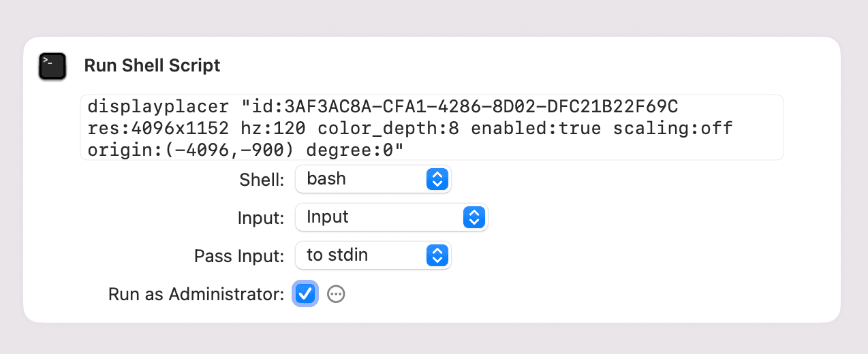Open the Shell dropdown showing bash

tap(361, 179)
